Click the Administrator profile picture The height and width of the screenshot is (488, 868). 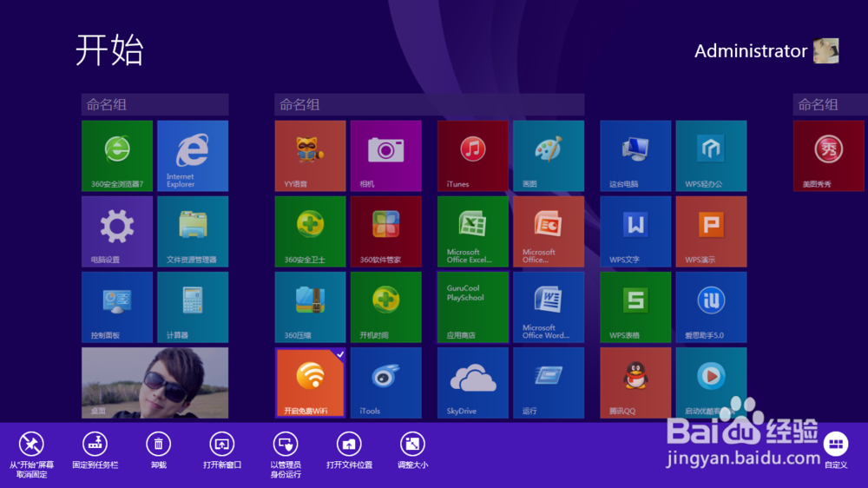(x=826, y=51)
